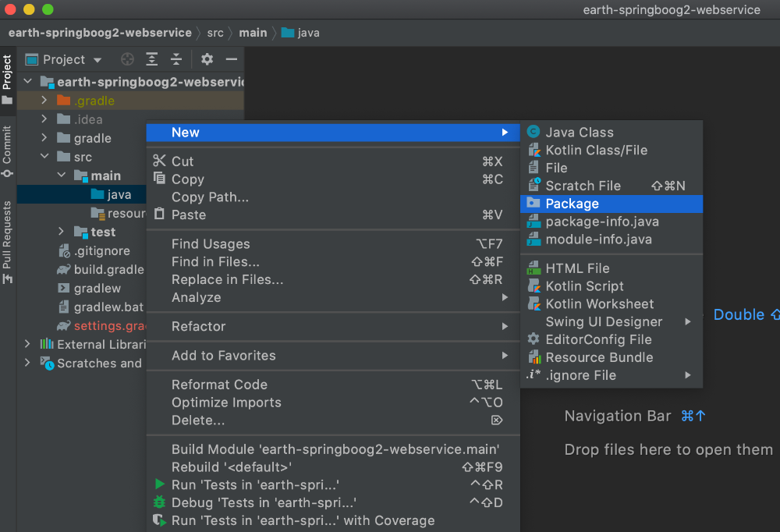Choose Paste from context menu

coord(333,215)
